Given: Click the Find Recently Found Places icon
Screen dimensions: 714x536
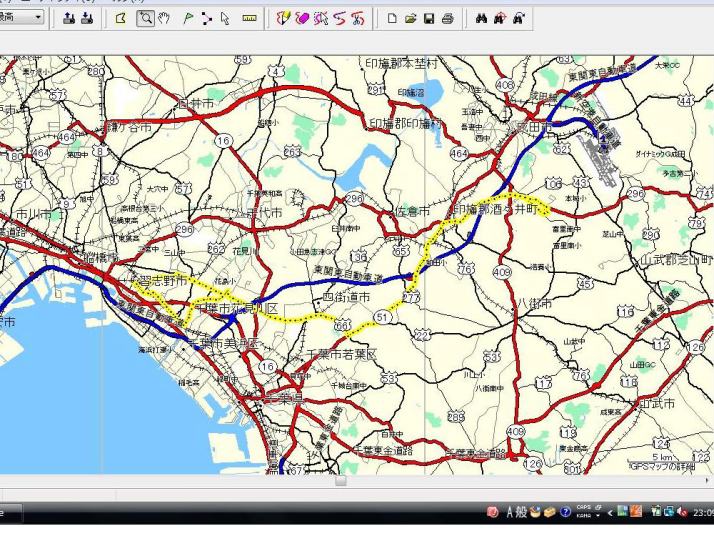Looking at the screenshot, I should click(x=519, y=19).
